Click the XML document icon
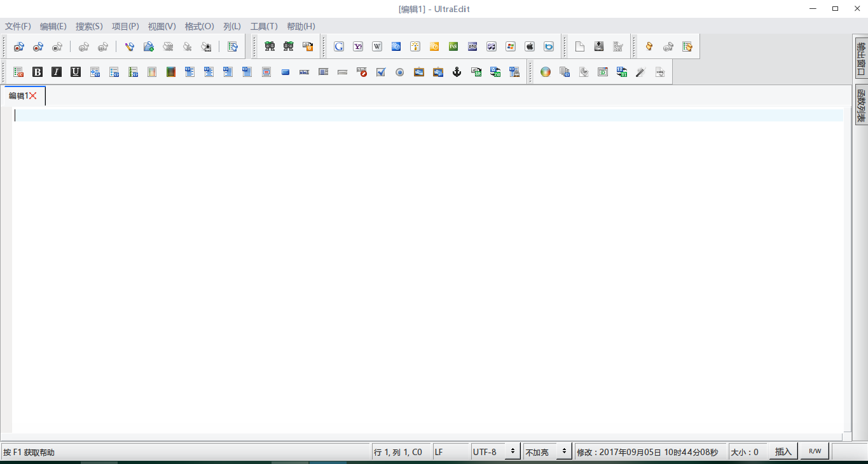 (x=660, y=72)
